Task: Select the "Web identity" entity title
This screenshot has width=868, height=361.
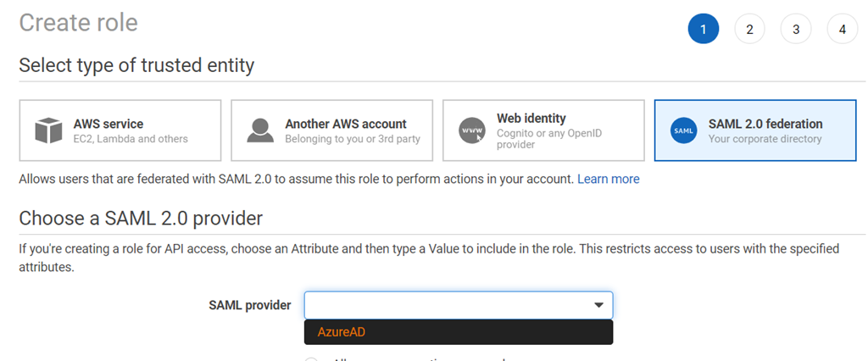Action: tap(531, 119)
